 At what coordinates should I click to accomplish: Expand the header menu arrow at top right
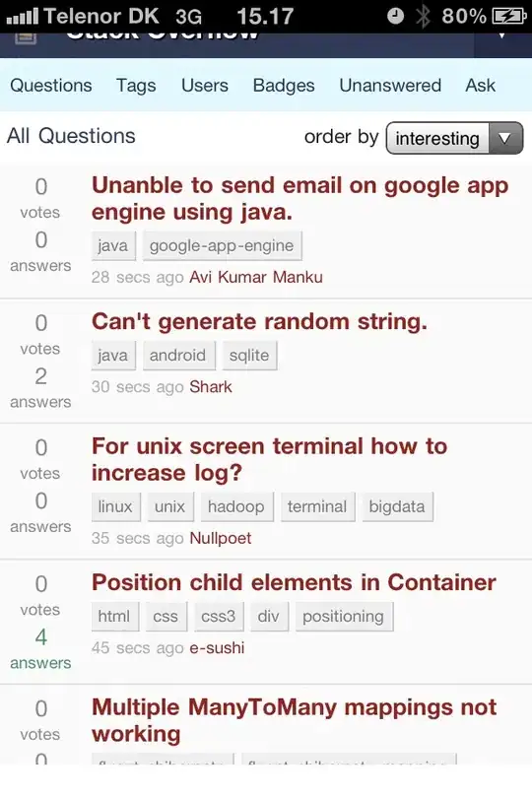coord(502,36)
